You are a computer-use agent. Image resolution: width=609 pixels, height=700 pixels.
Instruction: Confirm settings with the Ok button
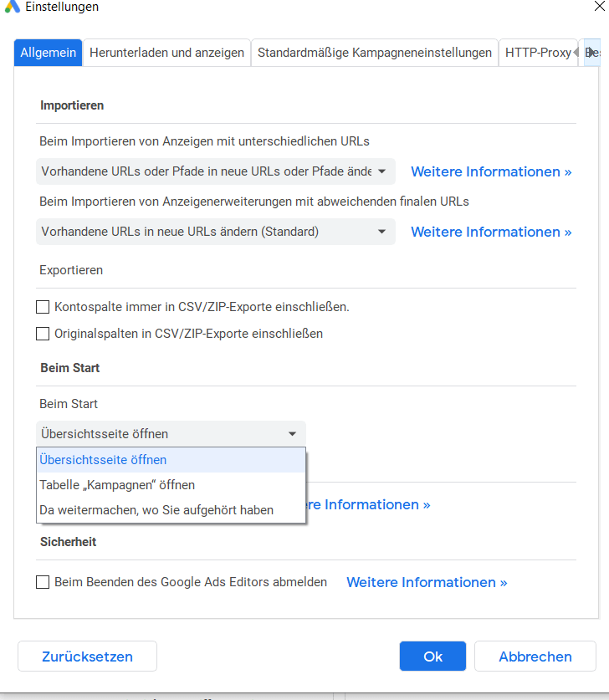point(432,656)
